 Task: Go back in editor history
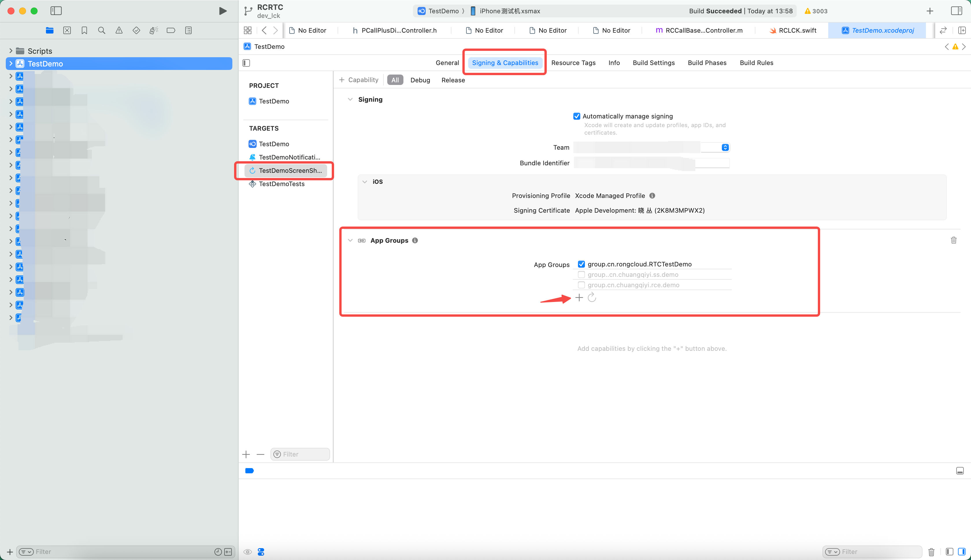point(264,30)
